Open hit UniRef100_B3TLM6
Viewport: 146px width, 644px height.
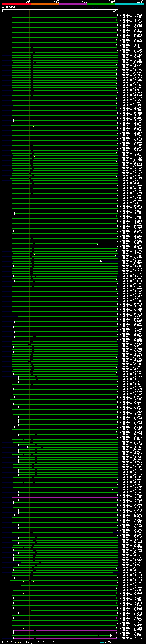131,60
